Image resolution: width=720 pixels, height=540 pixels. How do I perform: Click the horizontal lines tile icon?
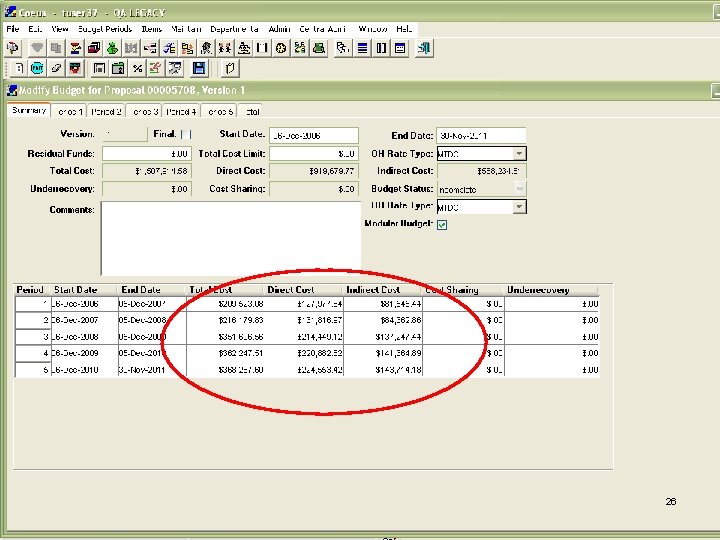pyautogui.click(x=362, y=48)
